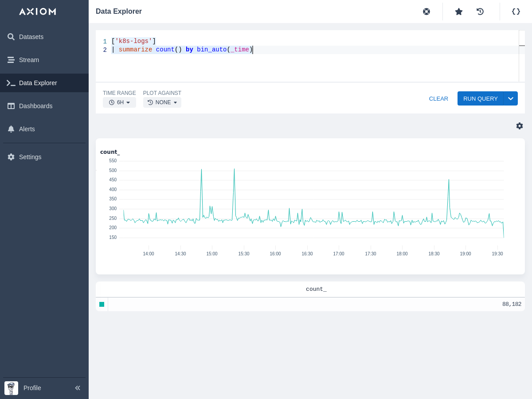
Task: Click the teal count_ series color swatch
Action: point(102,304)
